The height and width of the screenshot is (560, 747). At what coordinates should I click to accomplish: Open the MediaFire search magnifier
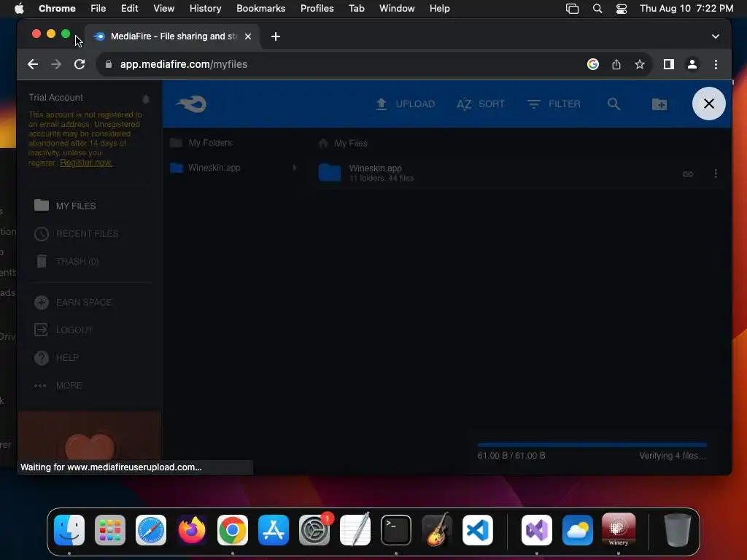614,104
